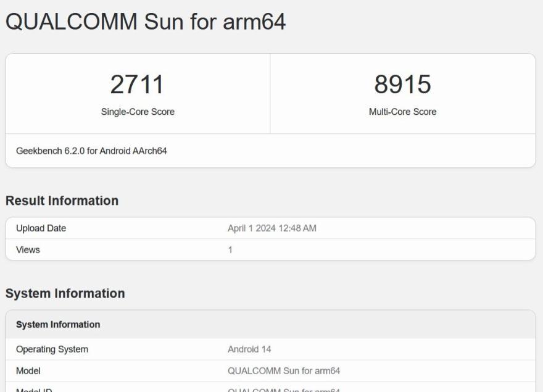Select the Model row label

tap(28, 371)
